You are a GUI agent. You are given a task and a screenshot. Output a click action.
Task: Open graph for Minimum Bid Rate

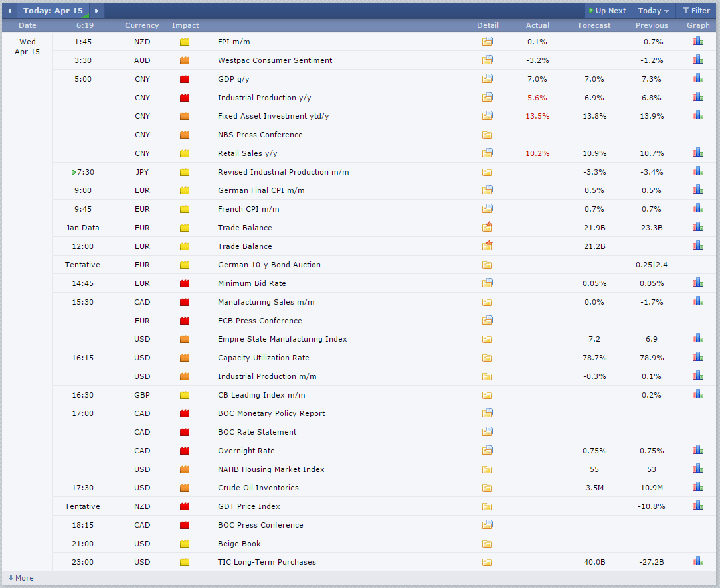pos(698,283)
